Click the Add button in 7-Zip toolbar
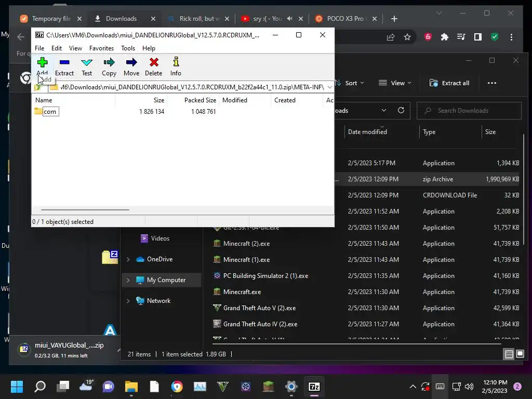 pos(42,66)
